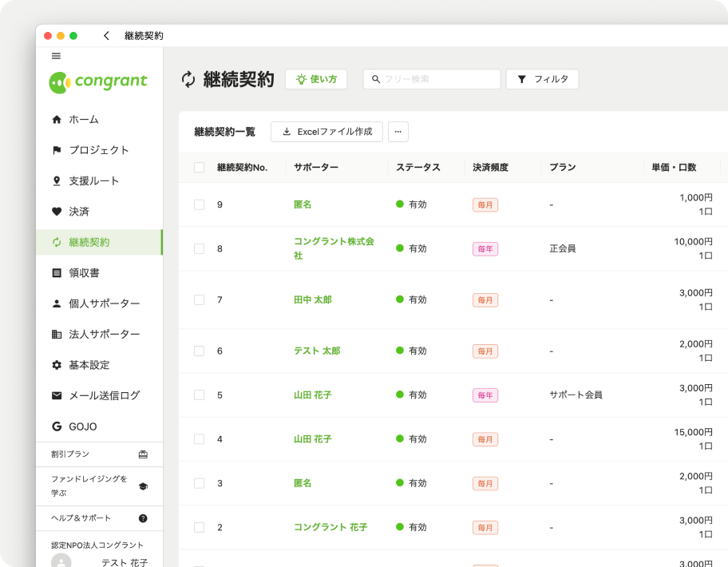The image size is (728, 567).
Task: Toggle the select-all checkbox in the table header
Action: coord(200,167)
